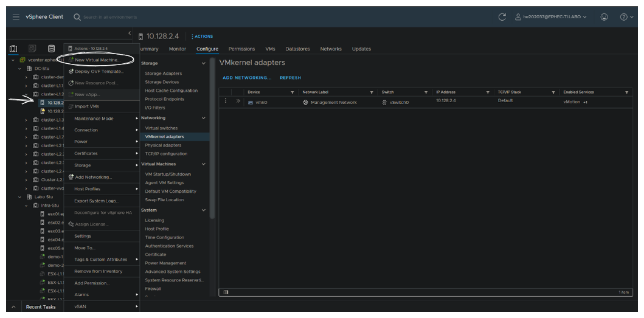This screenshot has width=644, height=318.
Task: Open the help question mark menu
Action: 626,17
